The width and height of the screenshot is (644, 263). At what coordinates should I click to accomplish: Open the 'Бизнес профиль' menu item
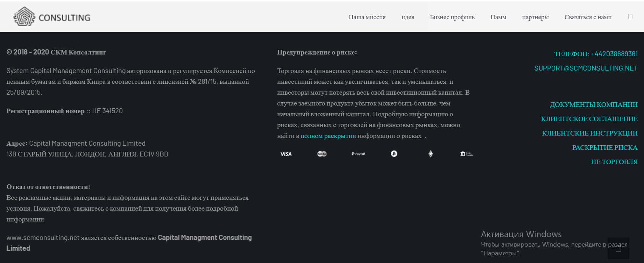point(452,17)
